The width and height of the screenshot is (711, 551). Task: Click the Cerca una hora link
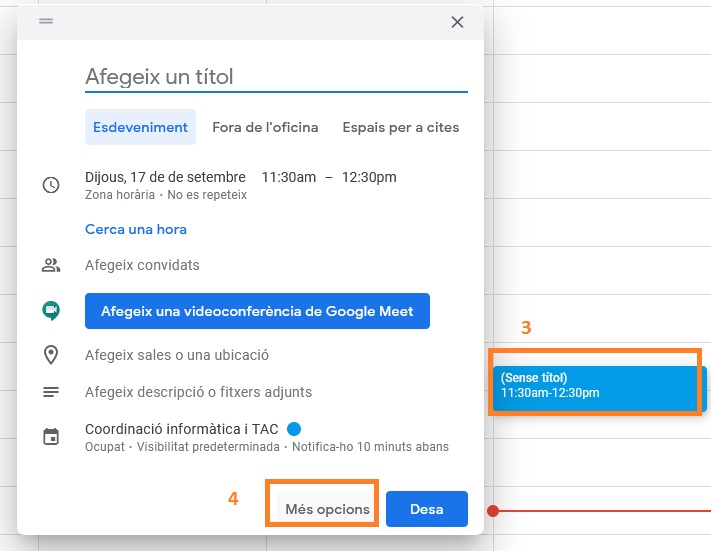(x=136, y=229)
